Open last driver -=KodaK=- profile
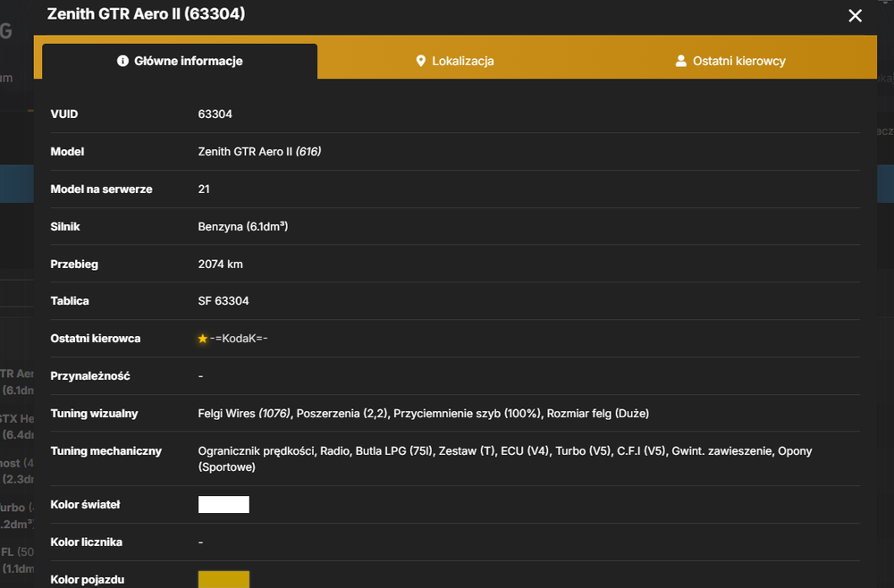894x588 pixels. click(x=239, y=339)
